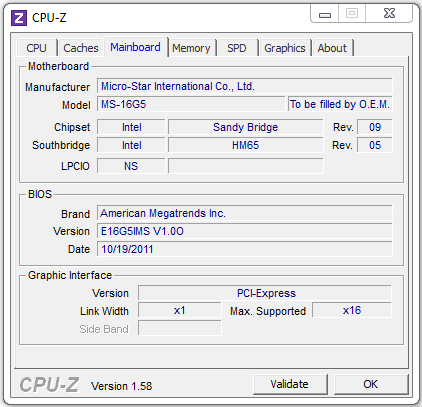Click the Max. Supported x16 value
The width and height of the screenshot is (422, 407).
(352, 310)
